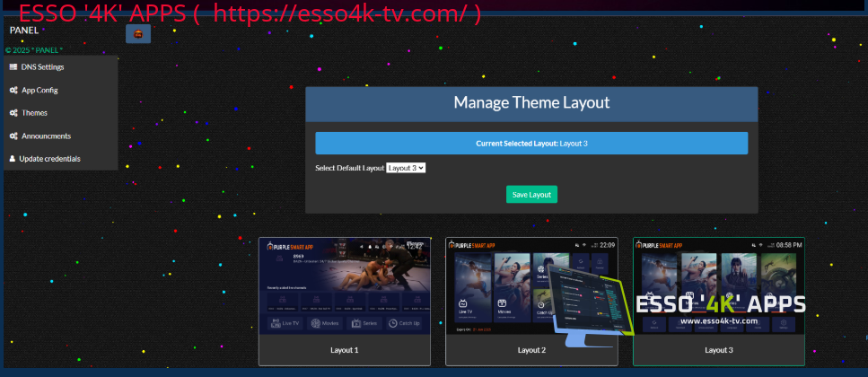Viewport: 868px width, 377px height.
Task: Open the Themes menu entry
Action: click(35, 113)
